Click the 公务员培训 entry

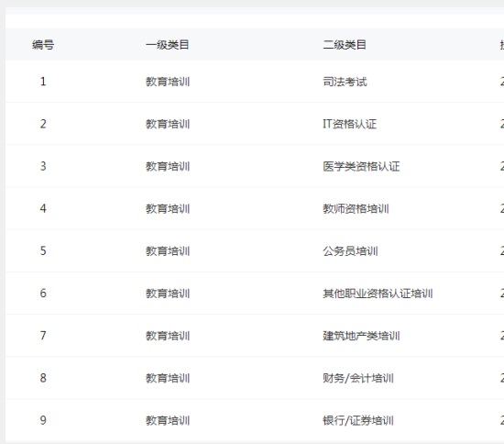350,251
